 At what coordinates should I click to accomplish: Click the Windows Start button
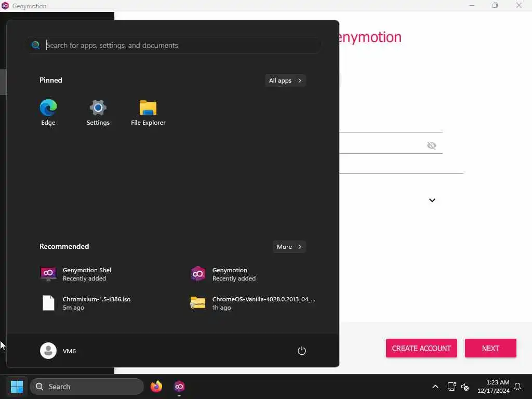(x=17, y=387)
